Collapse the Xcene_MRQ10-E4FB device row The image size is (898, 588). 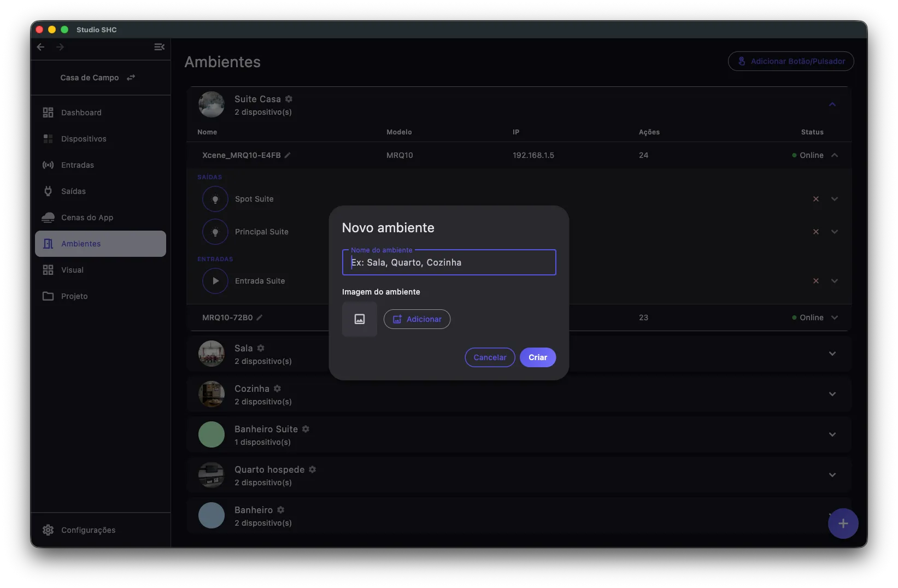pos(835,155)
